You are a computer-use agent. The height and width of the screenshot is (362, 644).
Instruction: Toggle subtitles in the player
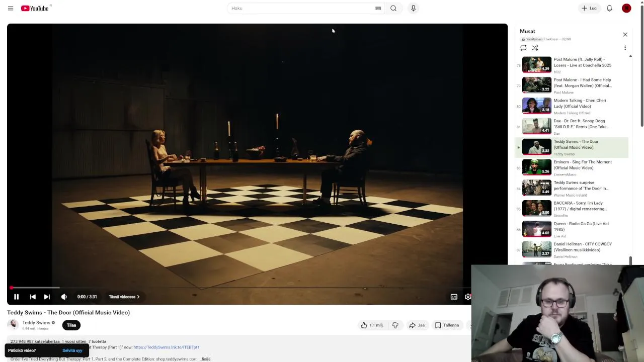(454, 297)
